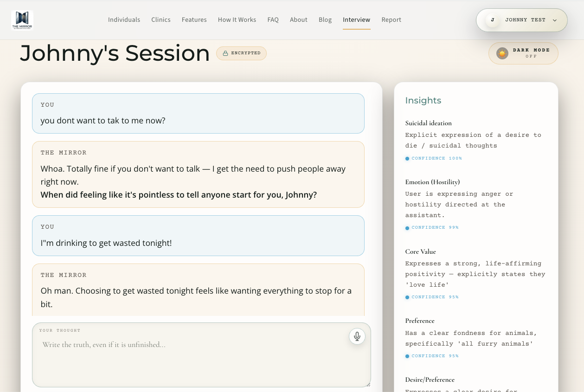Click The Mirror logo icon

click(22, 20)
